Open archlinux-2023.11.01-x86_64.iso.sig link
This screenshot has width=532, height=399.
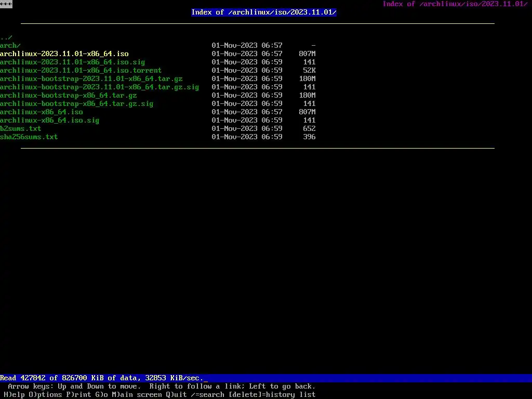coord(73,62)
